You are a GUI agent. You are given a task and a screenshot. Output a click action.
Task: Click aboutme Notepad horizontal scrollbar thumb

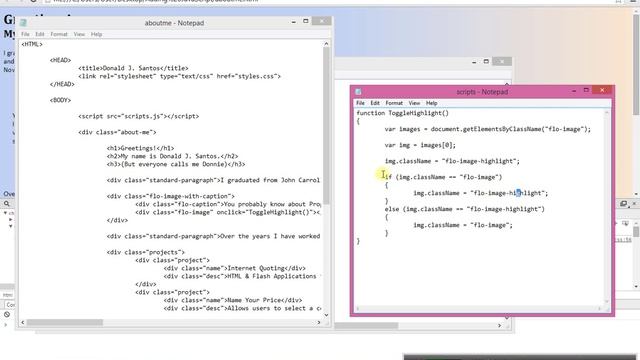[x=65, y=322]
